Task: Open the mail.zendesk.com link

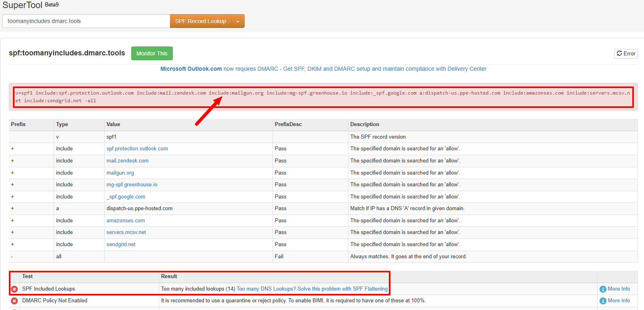Action: (x=128, y=161)
